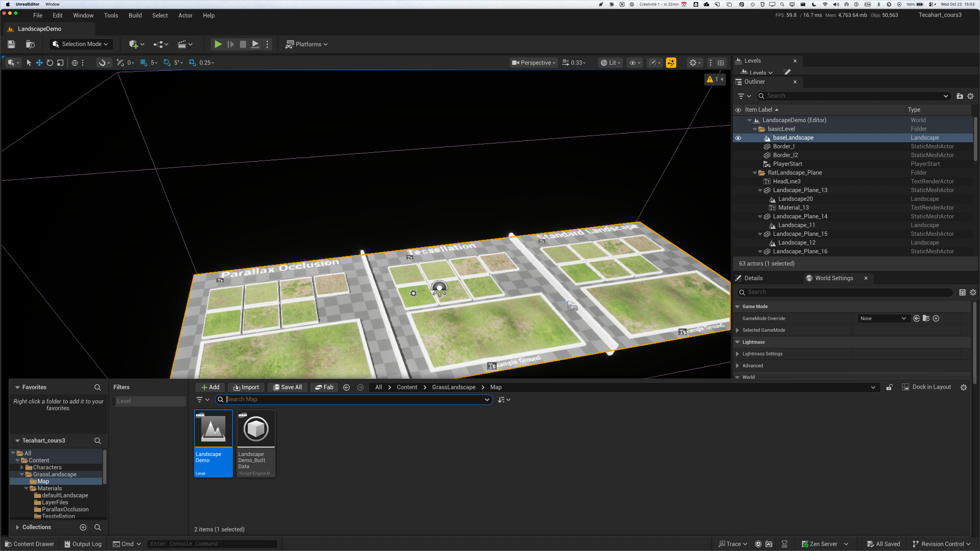Open the content browse icon beside Save

(x=30, y=44)
